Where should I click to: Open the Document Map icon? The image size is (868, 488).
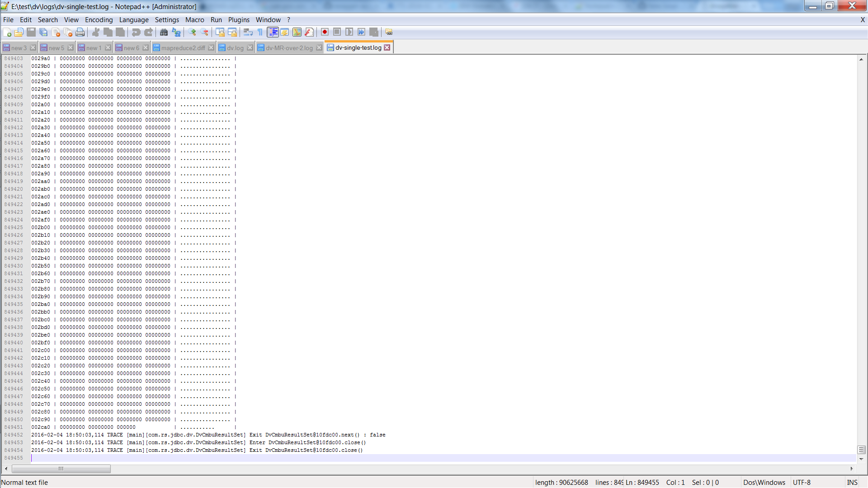click(x=297, y=32)
